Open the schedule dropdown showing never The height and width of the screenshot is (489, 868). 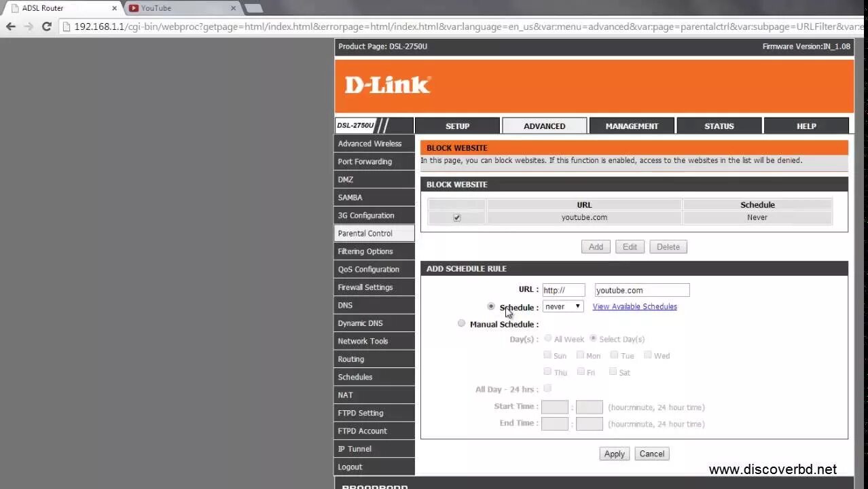[x=562, y=306]
